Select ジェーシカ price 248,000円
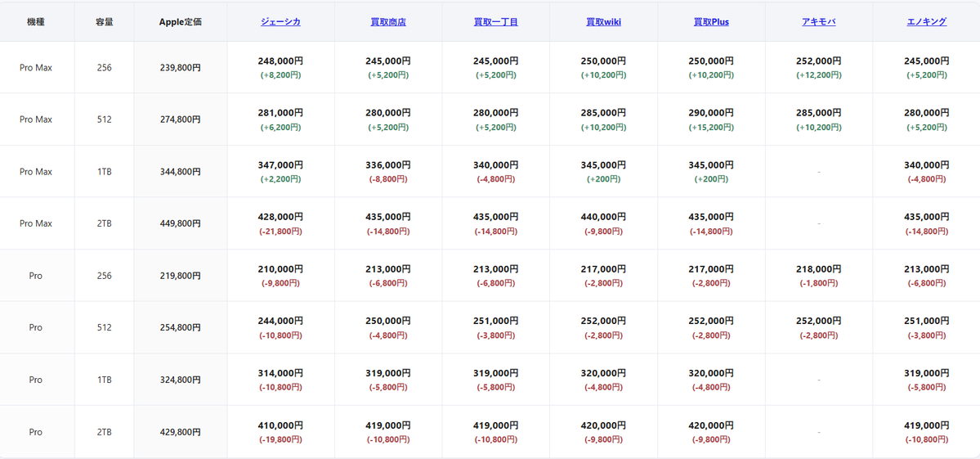980x459 pixels. (280, 61)
